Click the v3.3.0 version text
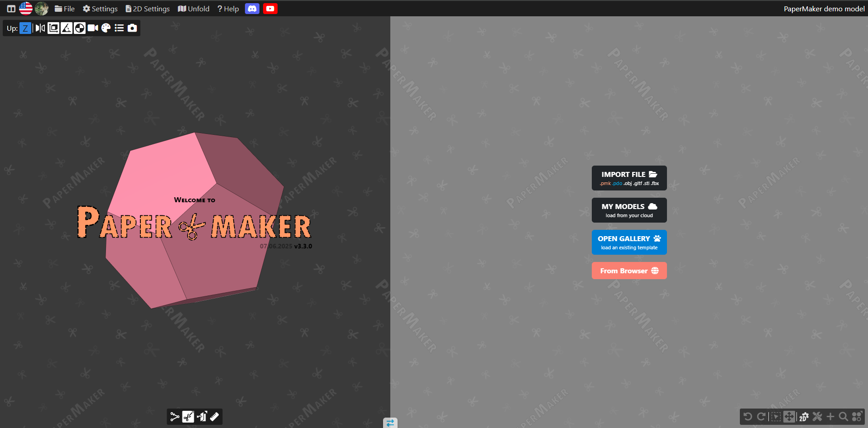868x428 pixels. point(303,246)
